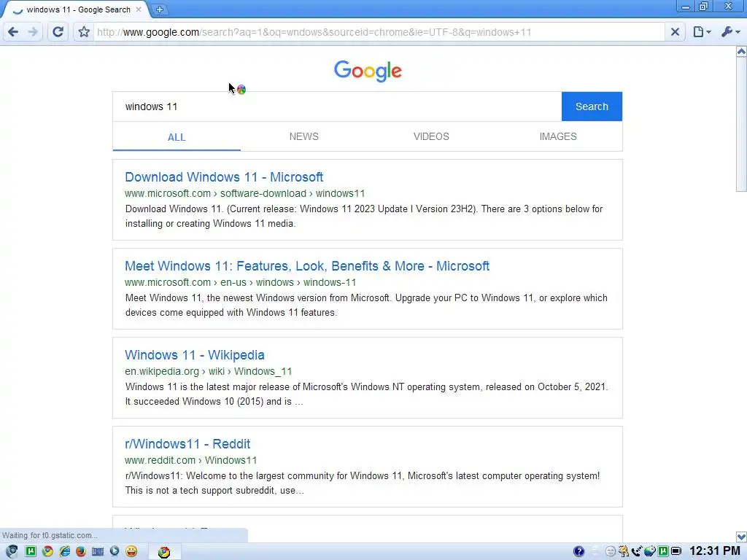
Task: Click URL 'www.microsoft.com › en-us › windows › windows-11'
Action: pos(241,282)
